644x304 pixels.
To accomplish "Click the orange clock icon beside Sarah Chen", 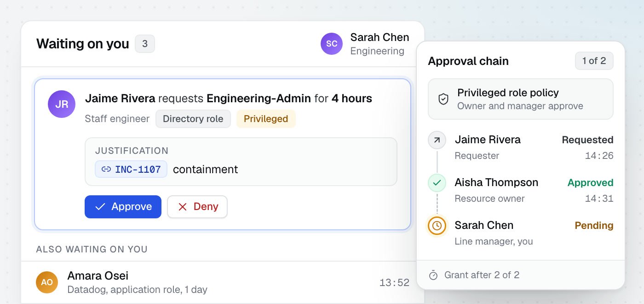I will point(437,226).
